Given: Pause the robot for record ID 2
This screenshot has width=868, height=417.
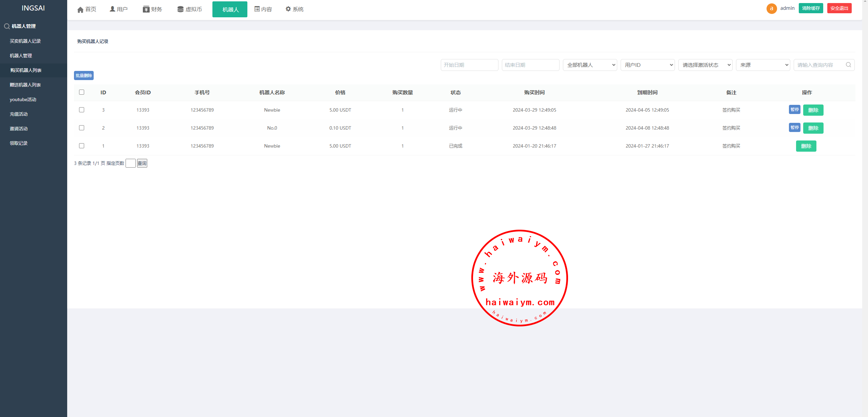Looking at the screenshot, I should [794, 128].
